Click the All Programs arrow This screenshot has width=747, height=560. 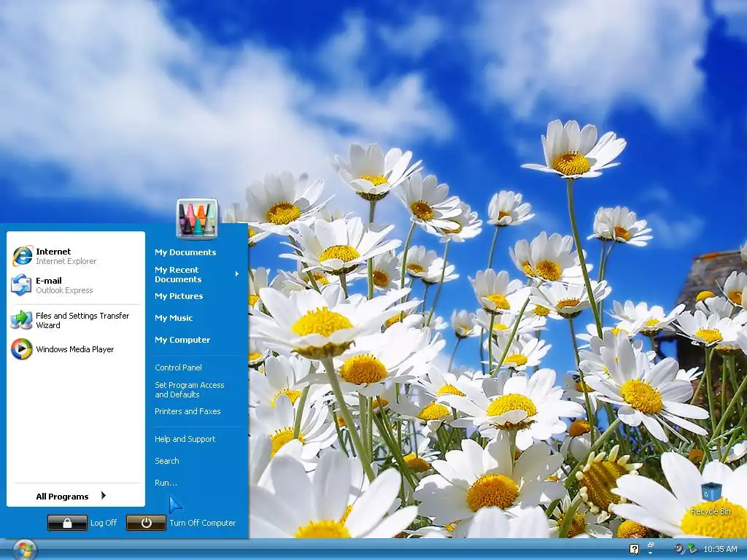pyautogui.click(x=104, y=496)
